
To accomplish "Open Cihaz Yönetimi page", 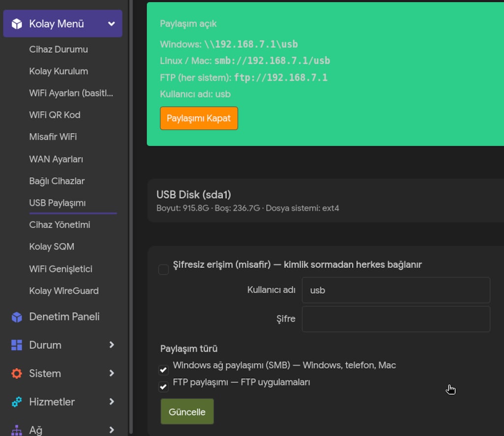I will point(60,225).
